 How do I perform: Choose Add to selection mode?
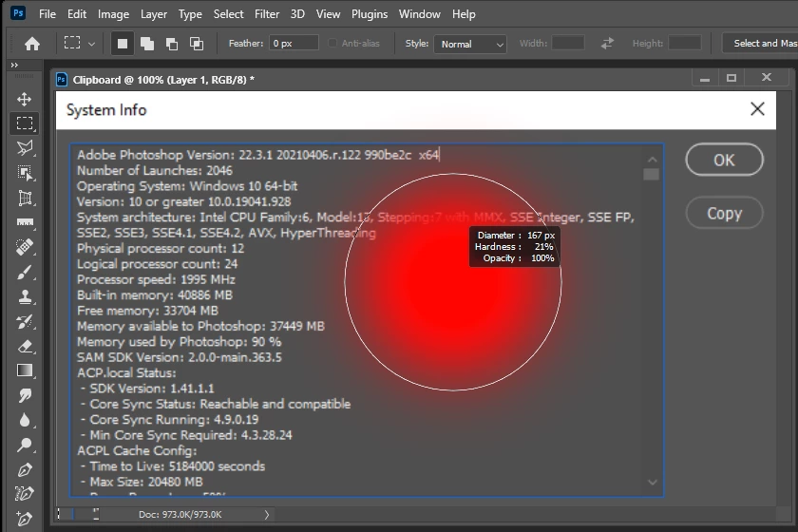click(147, 44)
